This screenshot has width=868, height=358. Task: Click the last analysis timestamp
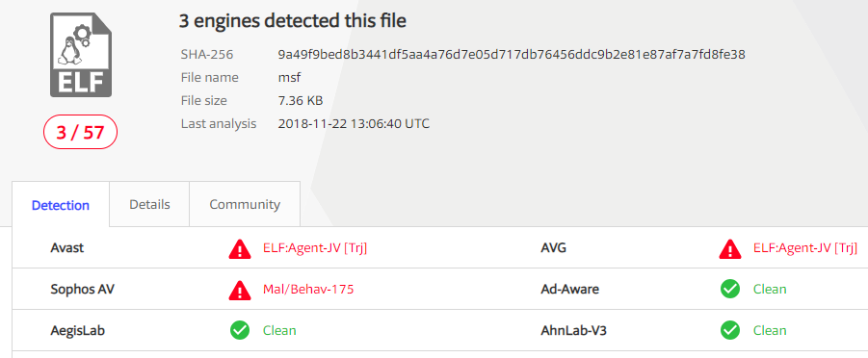(x=354, y=123)
